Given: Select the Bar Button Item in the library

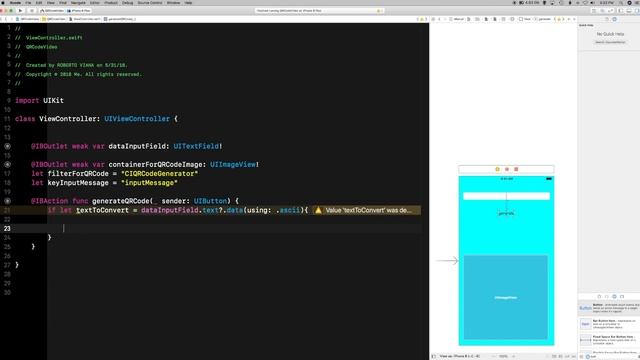Looking at the screenshot, I should click(x=609, y=324).
